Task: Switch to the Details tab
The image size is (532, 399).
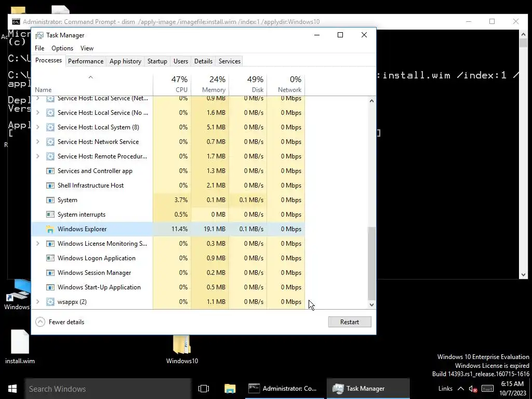Action: (x=203, y=61)
